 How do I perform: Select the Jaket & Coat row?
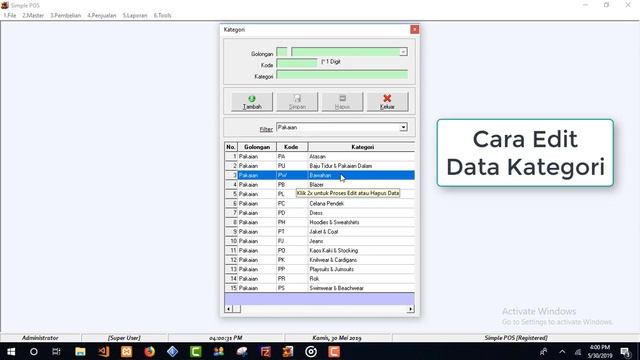[320, 231]
